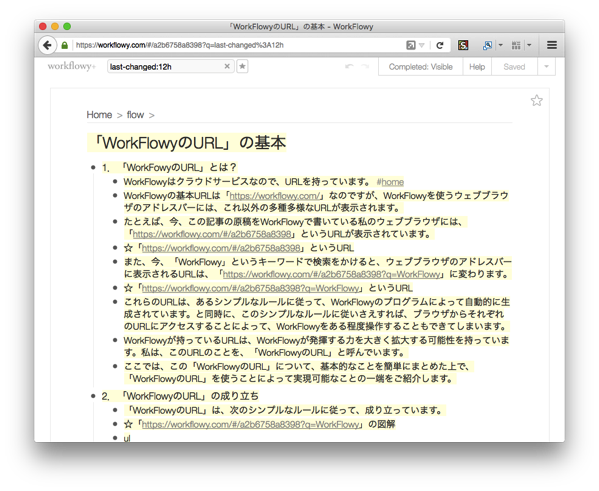The width and height of the screenshot is (599, 491).
Task: Click the undo arrow icon
Action: coord(349,66)
